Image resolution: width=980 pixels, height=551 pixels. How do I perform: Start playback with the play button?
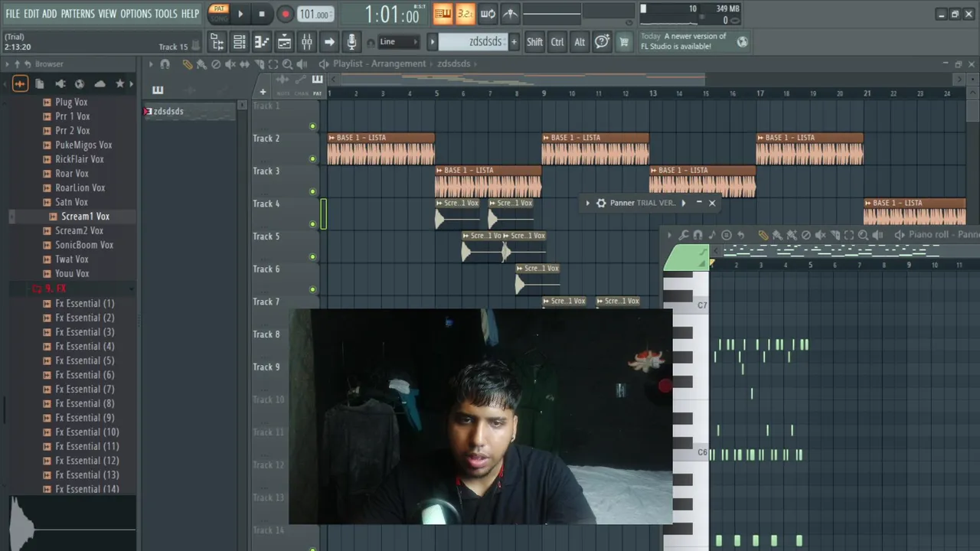[x=240, y=14]
